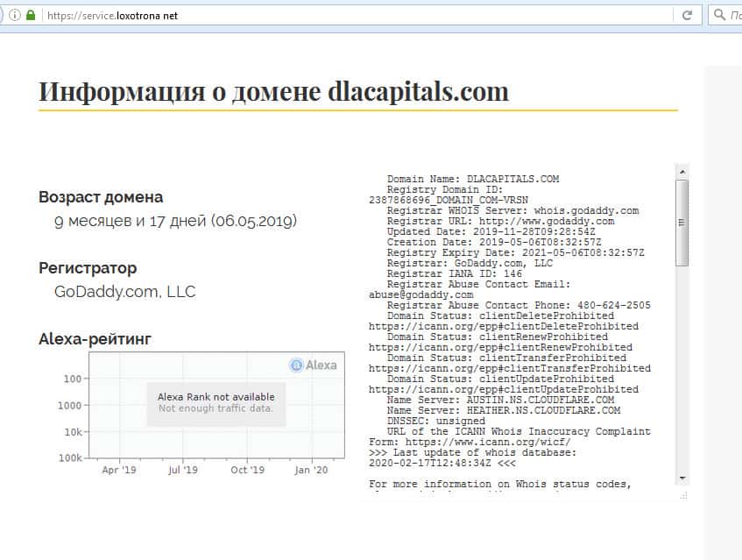This screenshot has height=560, width=742.
Task: Click the "Oct '19" chart axis label
Action: coord(248,470)
